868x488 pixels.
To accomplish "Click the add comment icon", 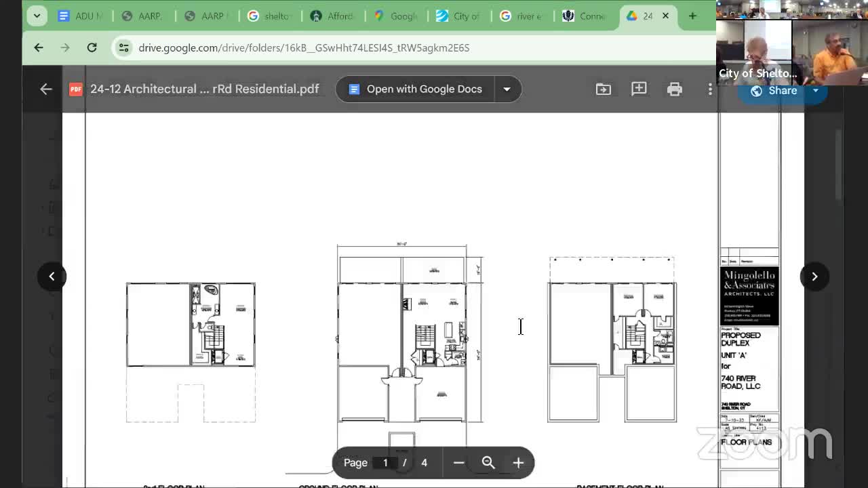I will pos(639,89).
